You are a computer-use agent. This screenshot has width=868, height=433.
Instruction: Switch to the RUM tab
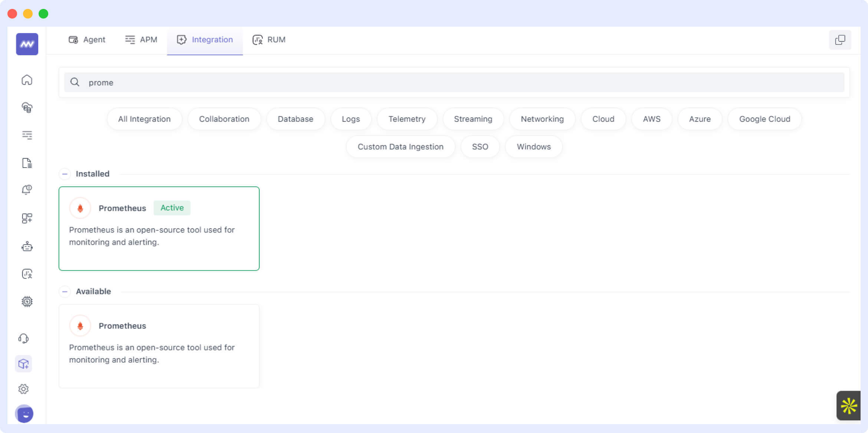269,40
